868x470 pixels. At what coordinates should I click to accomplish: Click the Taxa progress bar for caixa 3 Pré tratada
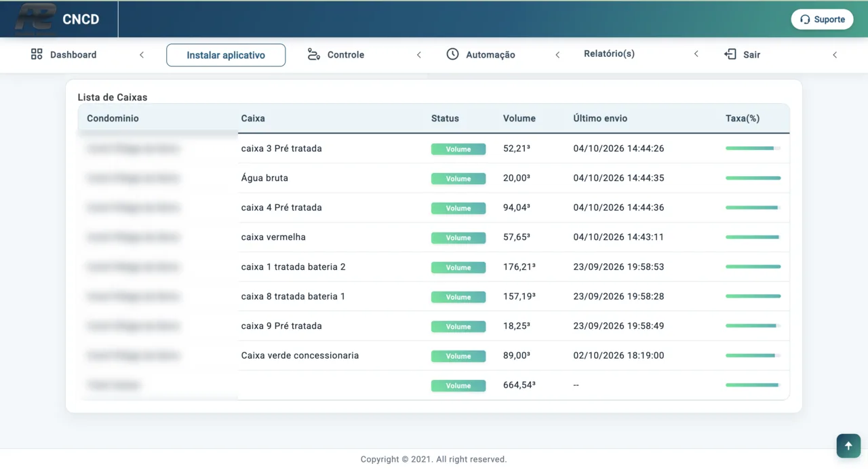(x=753, y=148)
